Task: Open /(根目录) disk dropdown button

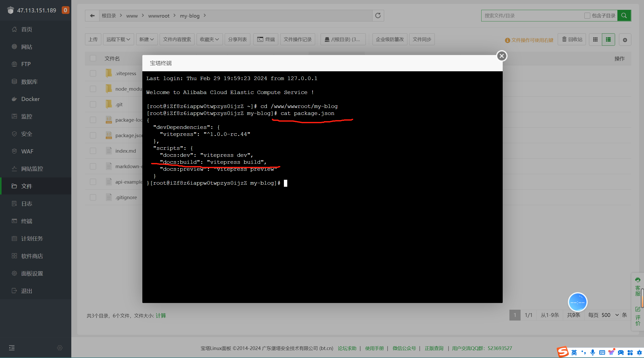Action: [x=343, y=39]
